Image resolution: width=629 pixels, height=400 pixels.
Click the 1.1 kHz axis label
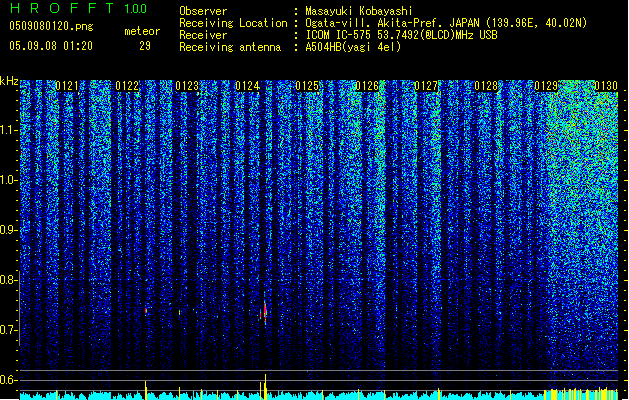[9, 130]
